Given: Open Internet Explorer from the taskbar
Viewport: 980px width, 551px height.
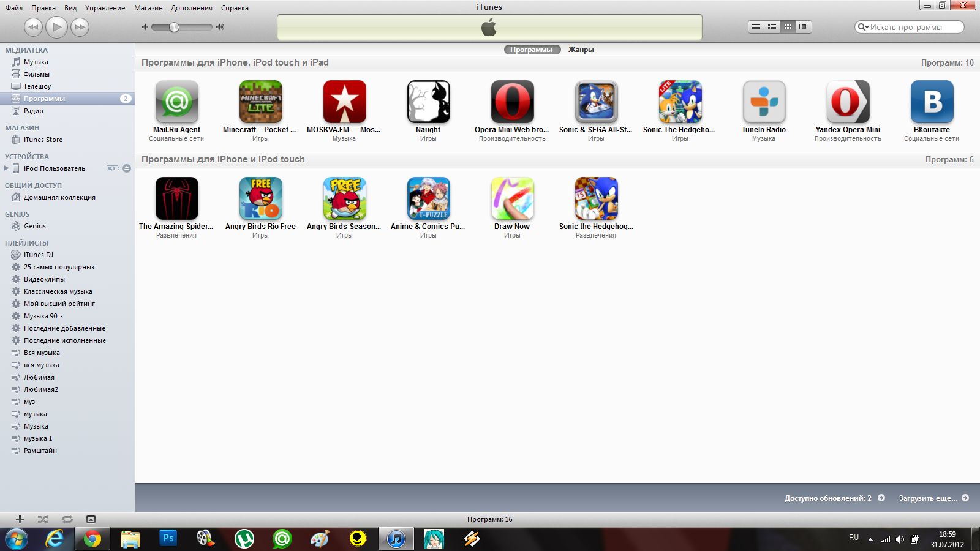Looking at the screenshot, I should [x=55, y=539].
